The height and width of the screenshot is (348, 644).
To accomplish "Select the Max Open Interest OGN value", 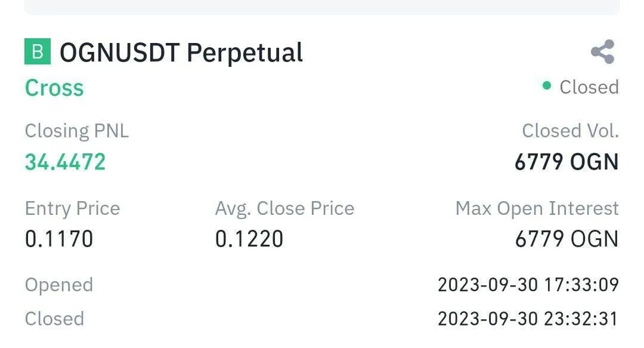I will tap(566, 239).
